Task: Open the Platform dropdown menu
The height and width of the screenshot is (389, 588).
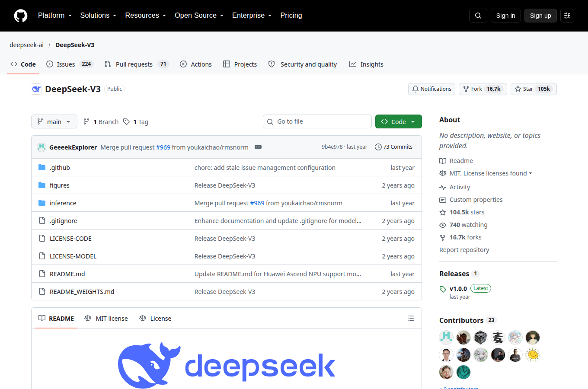Action: click(55, 16)
